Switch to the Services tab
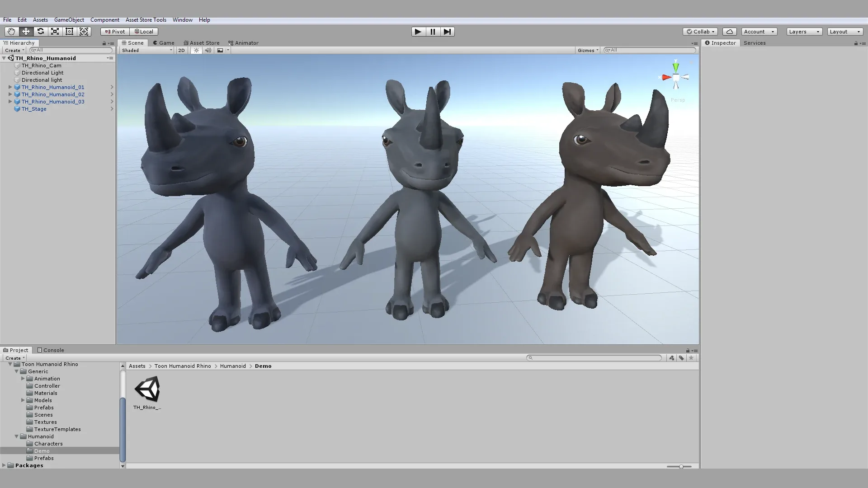868x488 pixels. pyautogui.click(x=755, y=43)
